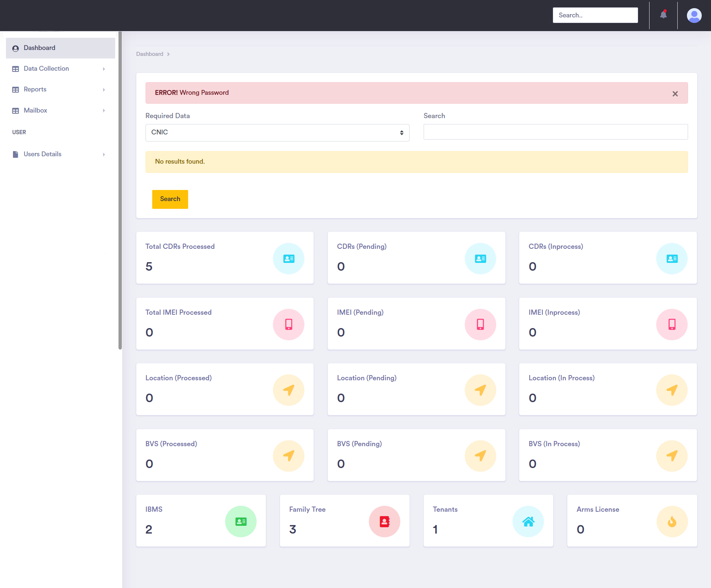
Task: Click the Total CDRs Processed card icon
Action: [x=288, y=258]
